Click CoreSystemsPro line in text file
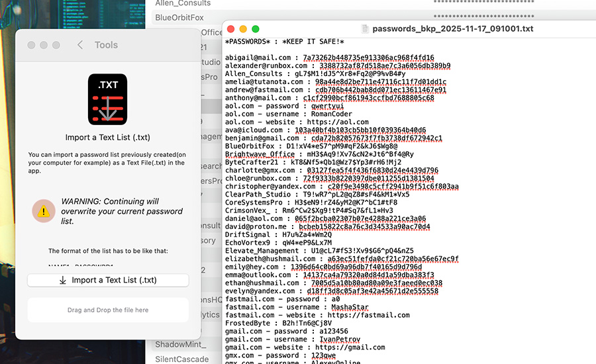Image resolution: width=596 pixels, height=364 pixels. (x=311, y=203)
